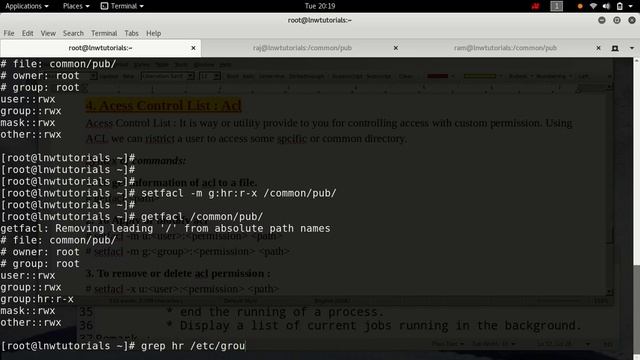640x360 pixels.
Task: Switch to the ram@lnwtutorials:/common/pub tab
Action: coord(505,48)
